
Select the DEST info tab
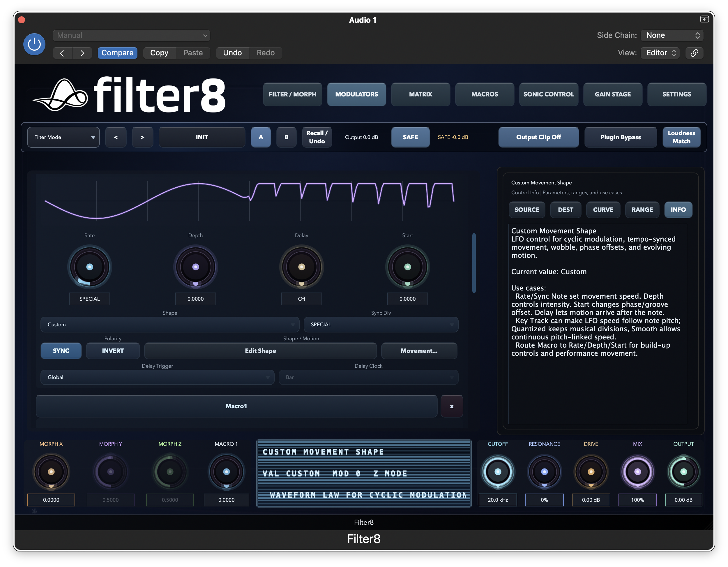coord(565,210)
